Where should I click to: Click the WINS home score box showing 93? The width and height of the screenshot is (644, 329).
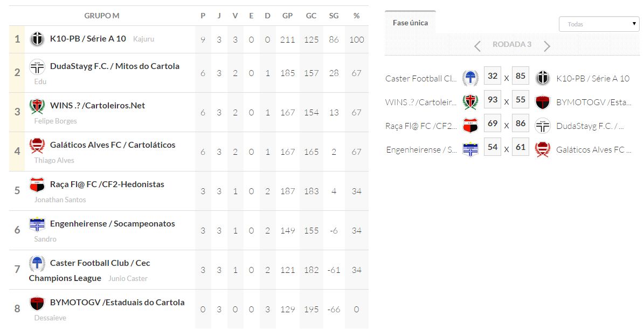(x=493, y=100)
